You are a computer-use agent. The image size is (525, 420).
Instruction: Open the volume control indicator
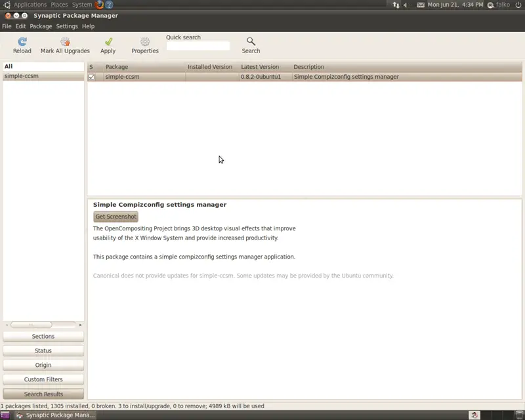pyautogui.click(x=407, y=5)
